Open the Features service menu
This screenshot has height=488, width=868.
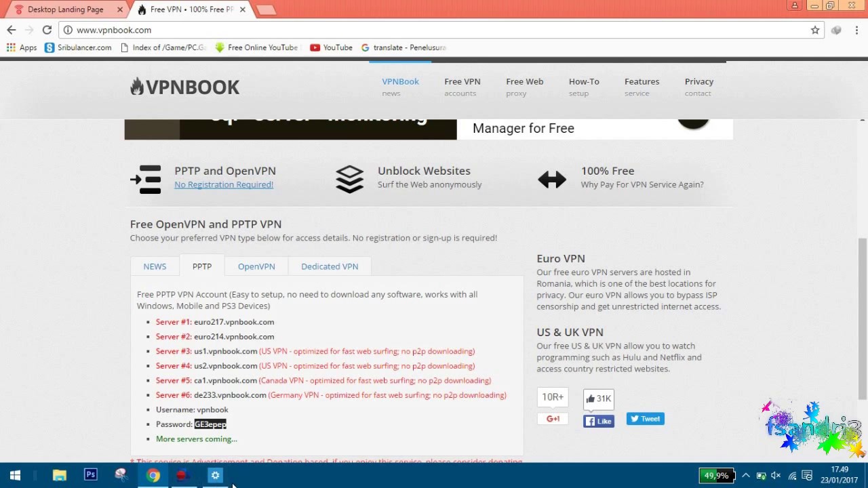pyautogui.click(x=642, y=87)
